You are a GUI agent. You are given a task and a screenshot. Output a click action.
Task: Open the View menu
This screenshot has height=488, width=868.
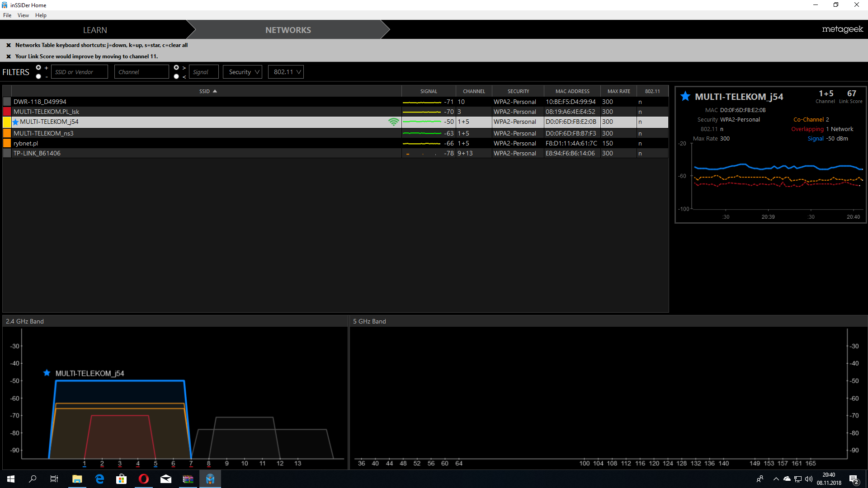(x=23, y=15)
